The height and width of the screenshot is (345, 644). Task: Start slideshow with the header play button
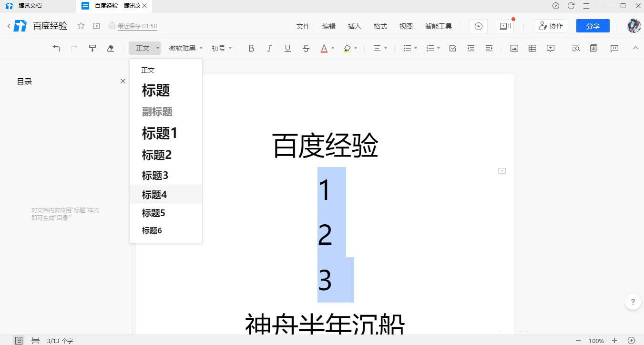pyautogui.click(x=478, y=26)
